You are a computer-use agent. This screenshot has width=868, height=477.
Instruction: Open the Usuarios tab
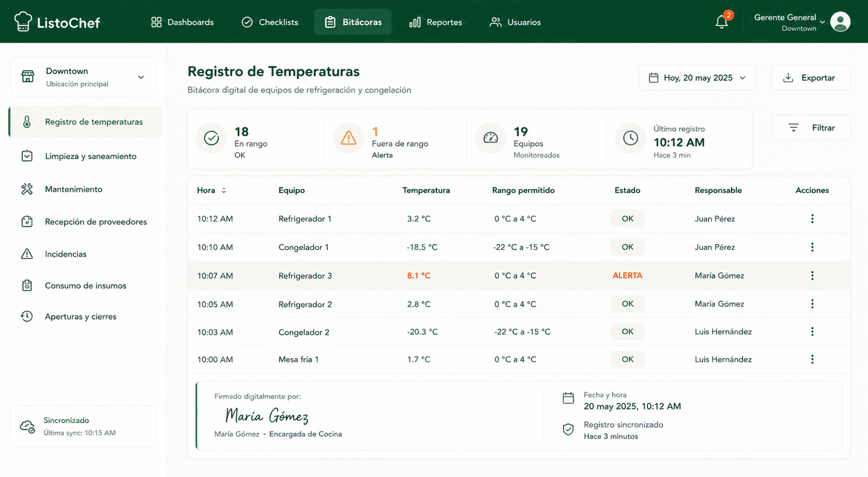tap(515, 22)
